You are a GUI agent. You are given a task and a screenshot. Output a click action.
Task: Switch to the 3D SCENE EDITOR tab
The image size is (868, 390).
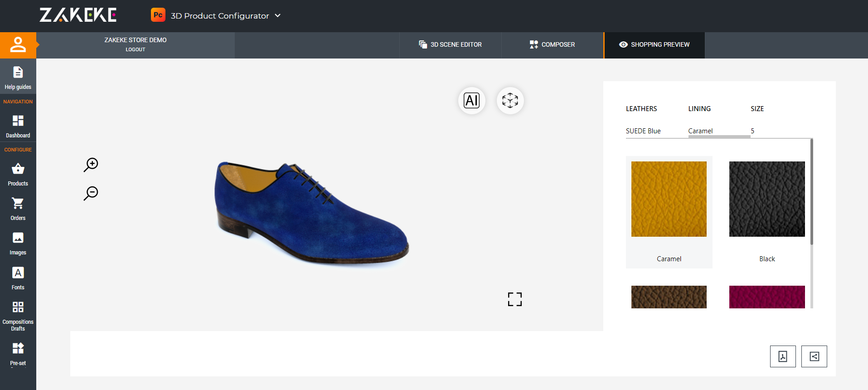pyautogui.click(x=450, y=45)
